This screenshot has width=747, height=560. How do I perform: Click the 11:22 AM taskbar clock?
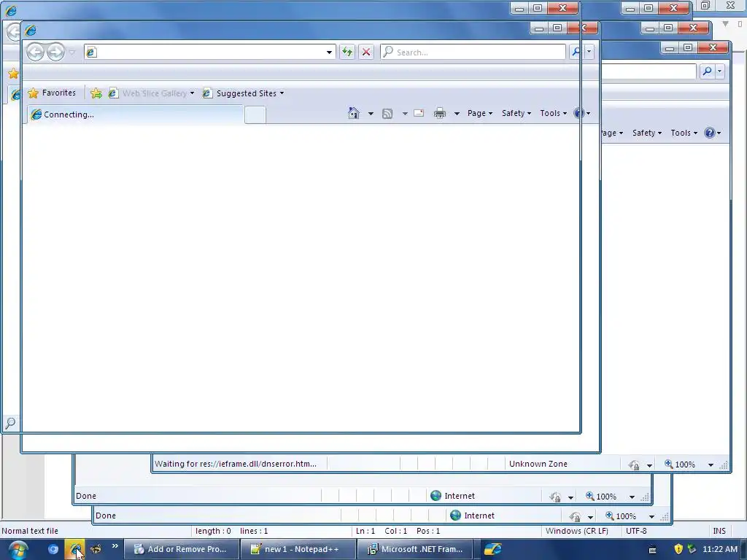click(x=720, y=549)
